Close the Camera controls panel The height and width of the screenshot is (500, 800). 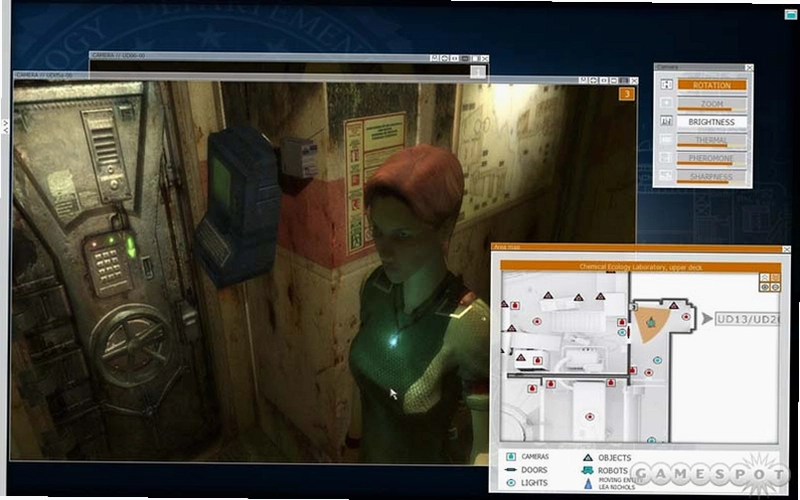pyautogui.click(x=748, y=67)
